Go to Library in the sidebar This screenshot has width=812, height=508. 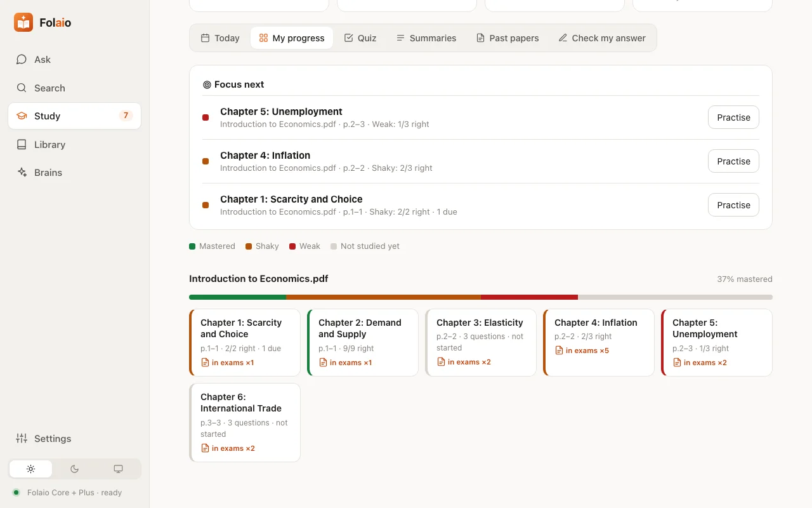[x=75, y=145]
